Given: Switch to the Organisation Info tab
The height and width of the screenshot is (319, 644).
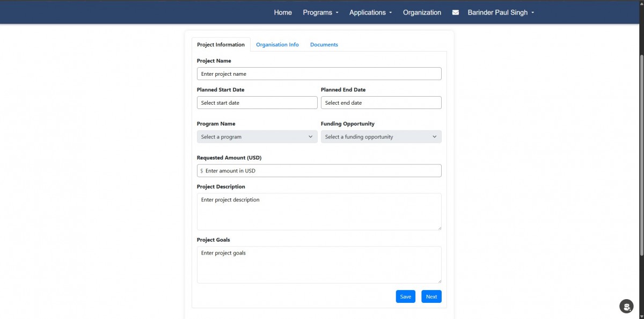Looking at the screenshot, I should 277,45.
